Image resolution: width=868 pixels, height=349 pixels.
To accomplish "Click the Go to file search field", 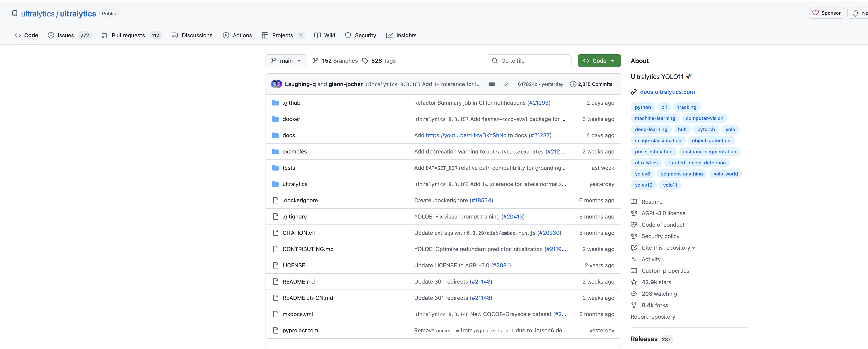I will click(x=529, y=61).
